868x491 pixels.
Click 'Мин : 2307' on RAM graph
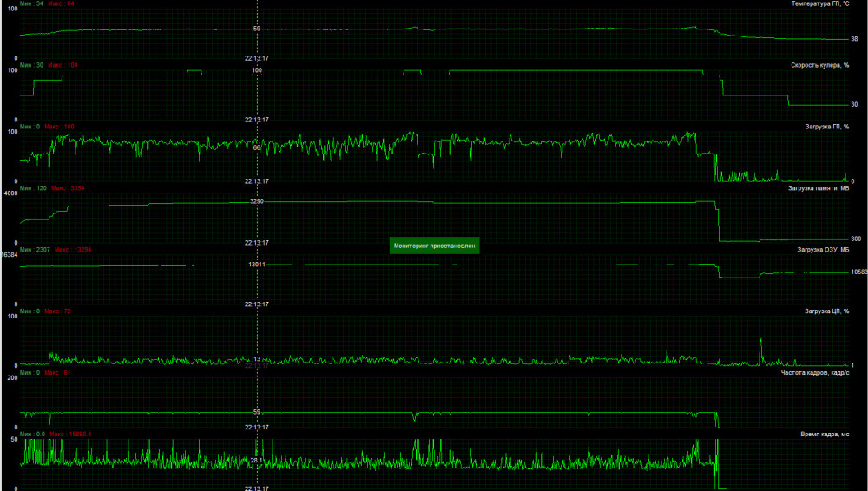(x=35, y=250)
